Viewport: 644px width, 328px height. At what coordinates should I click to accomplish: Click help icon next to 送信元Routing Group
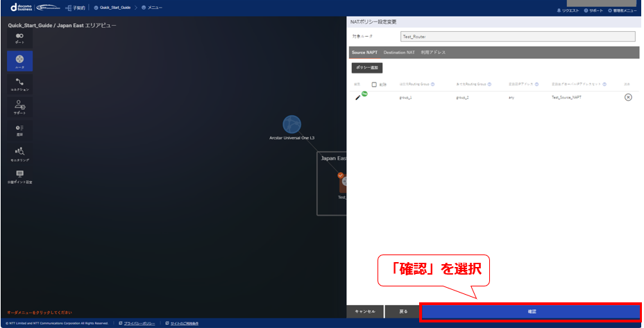click(432, 84)
